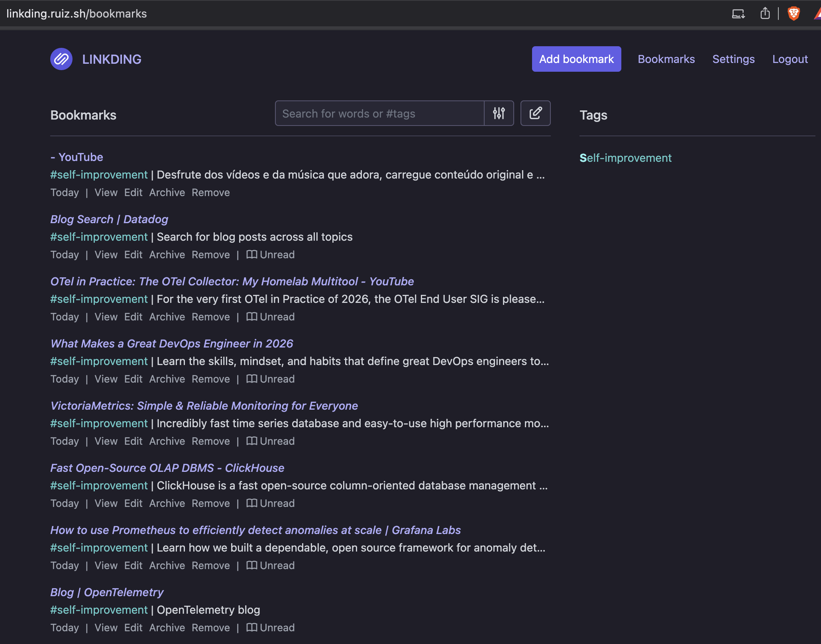Click Edit on the YouTube bookmark
Viewport: 821px width, 644px height.
pyautogui.click(x=133, y=192)
